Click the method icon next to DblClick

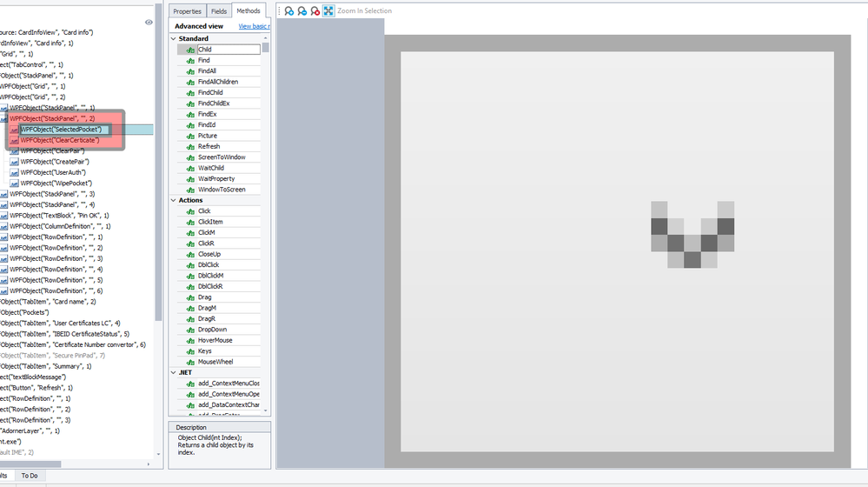click(190, 265)
